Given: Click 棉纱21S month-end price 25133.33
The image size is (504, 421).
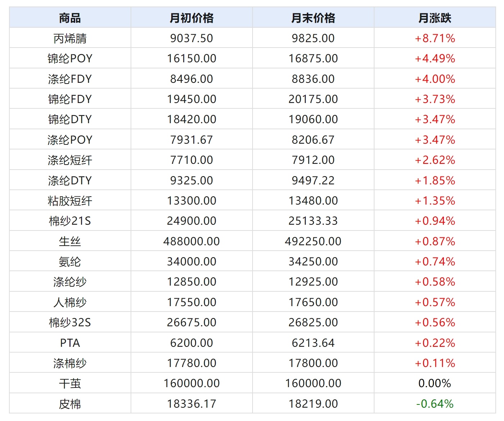Looking at the screenshot, I should (x=313, y=221).
